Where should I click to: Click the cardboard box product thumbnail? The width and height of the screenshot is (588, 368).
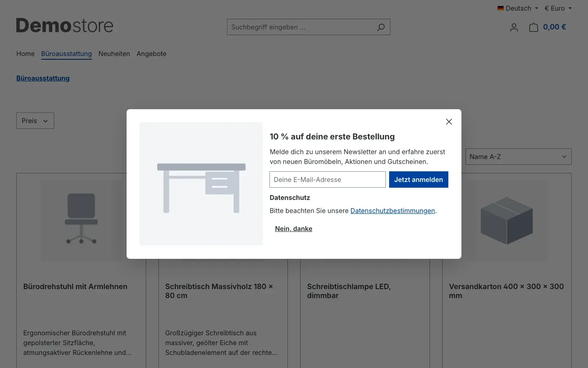pyautogui.click(x=507, y=220)
